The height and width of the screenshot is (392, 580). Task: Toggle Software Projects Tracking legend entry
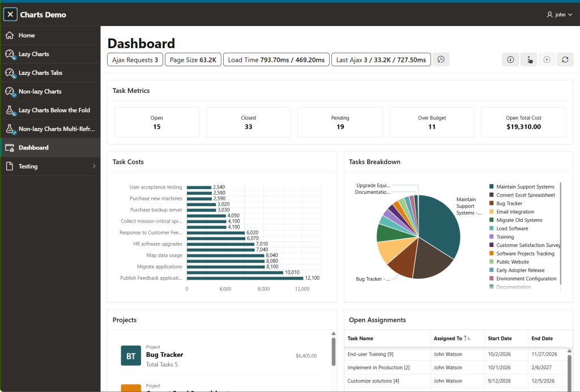click(522, 254)
